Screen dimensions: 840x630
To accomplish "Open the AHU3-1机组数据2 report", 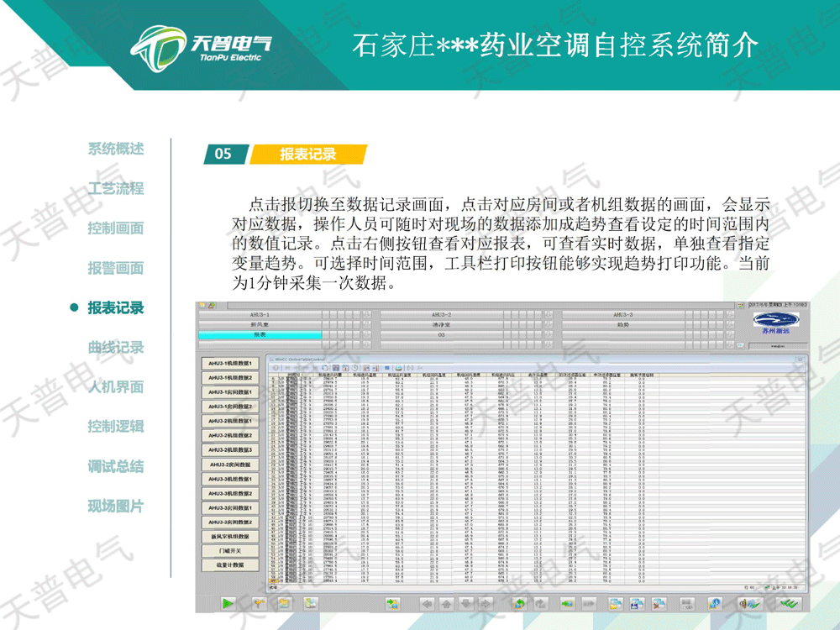I will pos(230,378).
